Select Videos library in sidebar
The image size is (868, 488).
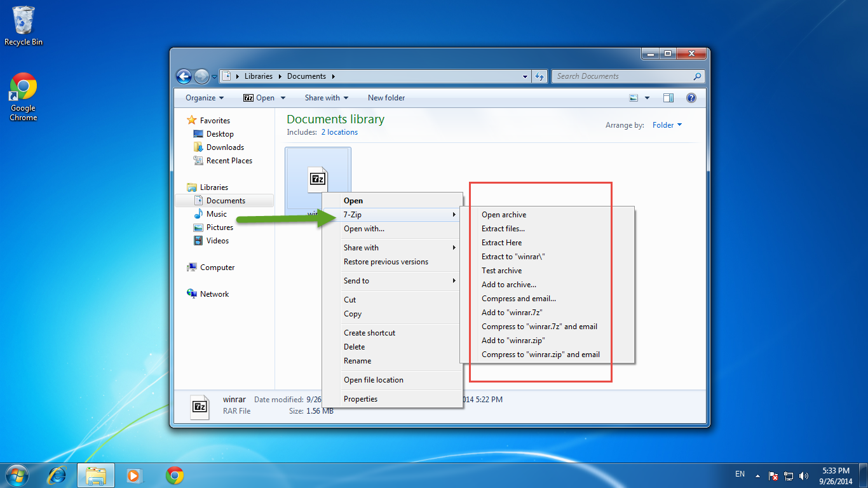tap(217, 241)
